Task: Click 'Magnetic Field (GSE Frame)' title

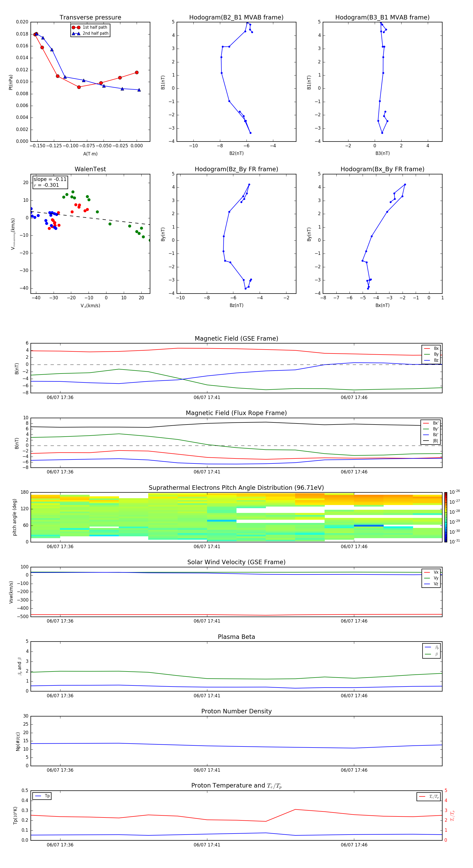Action: click(236, 339)
